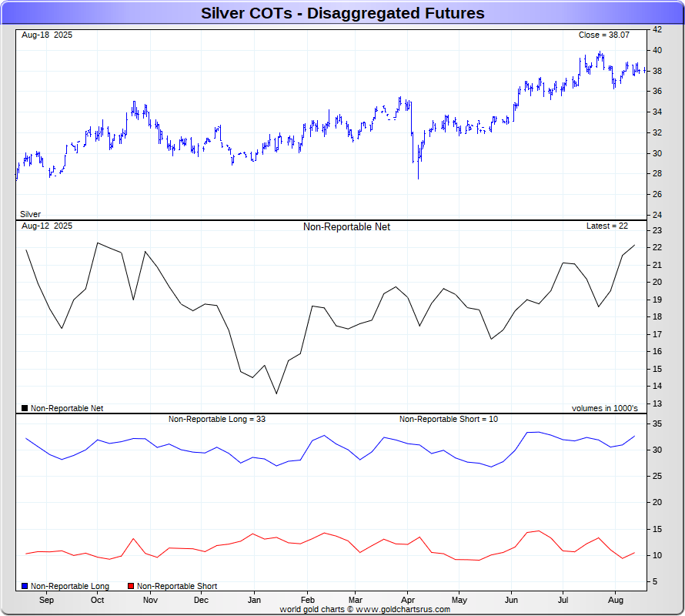Click the centered "Non-Reportable Net" panel heading
This screenshot has height=616, width=685.
pyautogui.click(x=346, y=227)
